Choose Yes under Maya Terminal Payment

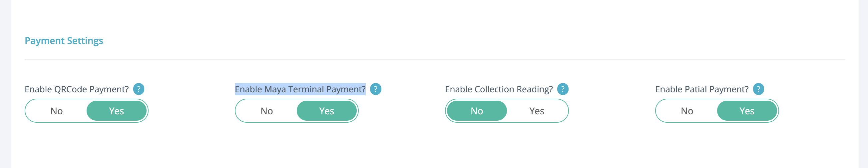coord(326,111)
